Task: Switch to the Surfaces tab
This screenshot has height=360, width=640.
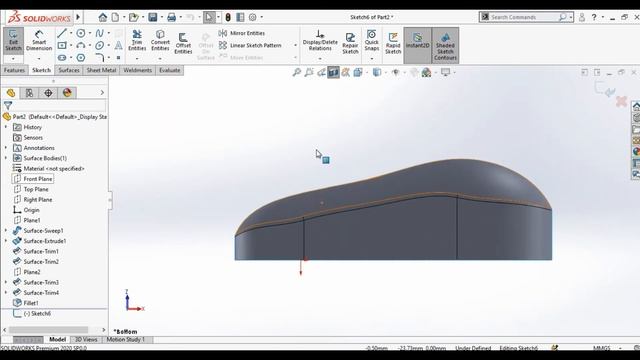Action: pos(69,70)
